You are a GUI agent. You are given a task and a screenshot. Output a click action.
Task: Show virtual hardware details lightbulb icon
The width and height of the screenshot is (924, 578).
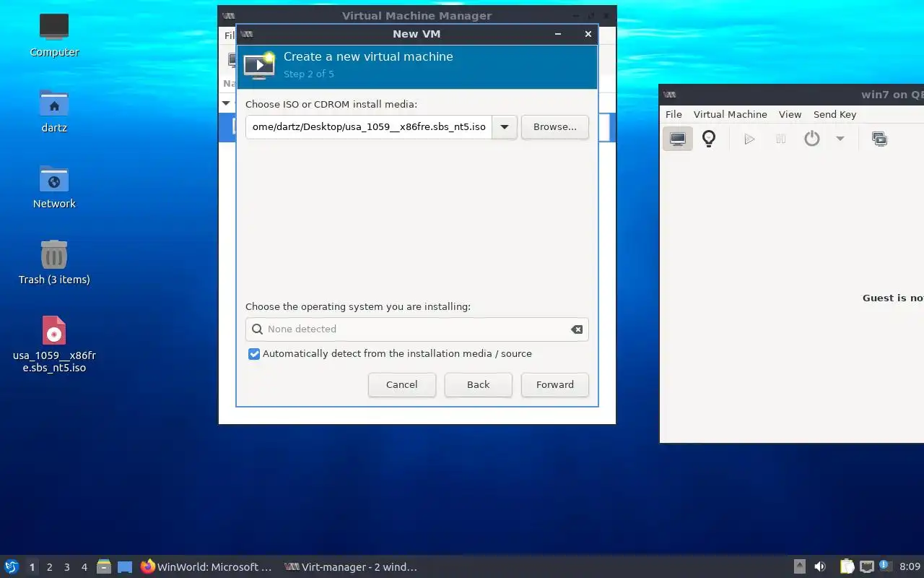tap(709, 139)
